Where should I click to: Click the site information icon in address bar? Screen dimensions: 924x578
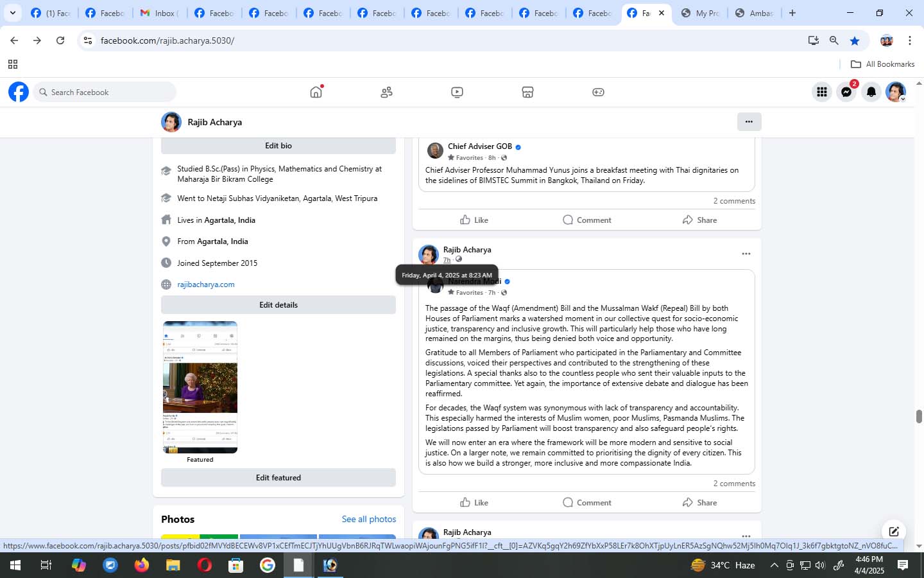tap(88, 40)
